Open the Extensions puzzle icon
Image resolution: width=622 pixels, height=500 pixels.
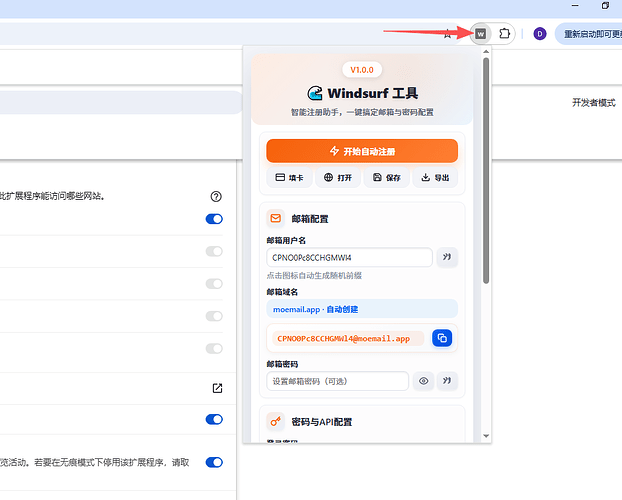coord(504,33)
